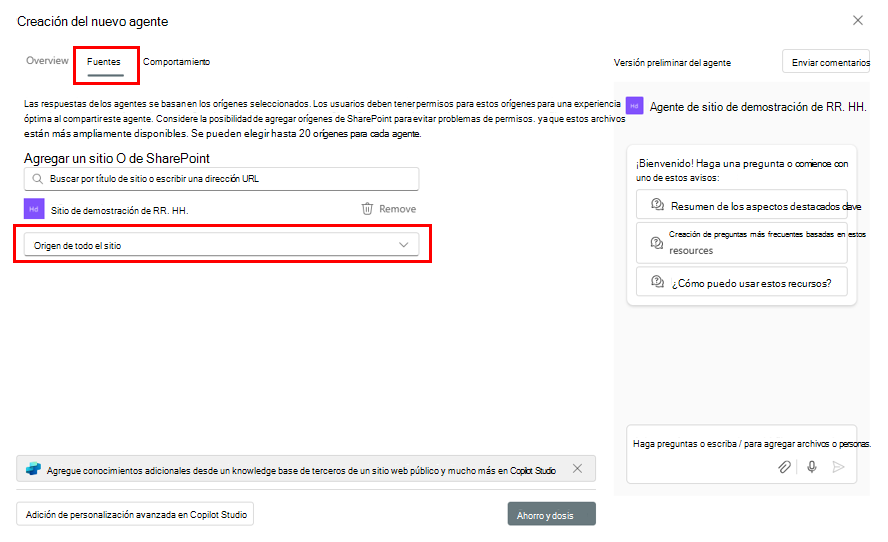Click Enviar comentarios button

pyautogui.click(x=827, y=62)
